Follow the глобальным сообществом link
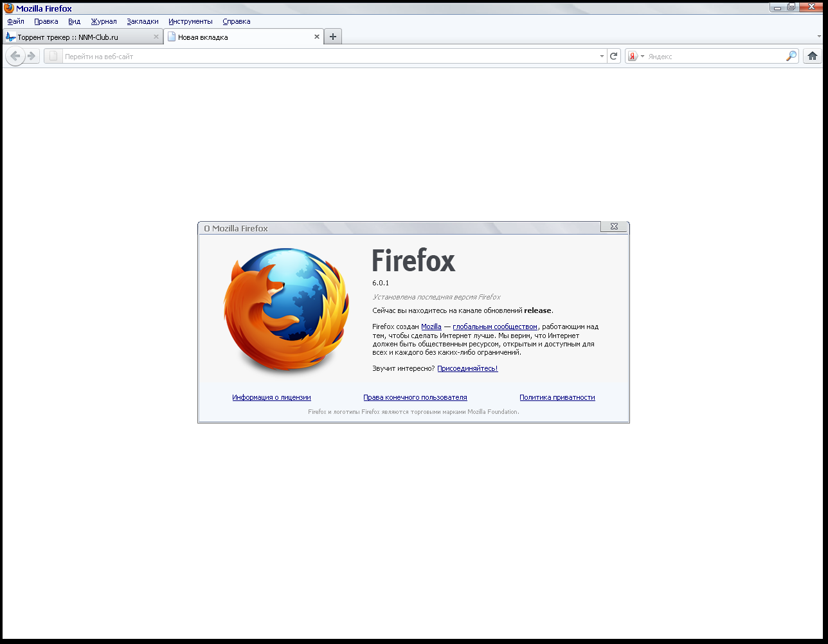 (495, 326)
